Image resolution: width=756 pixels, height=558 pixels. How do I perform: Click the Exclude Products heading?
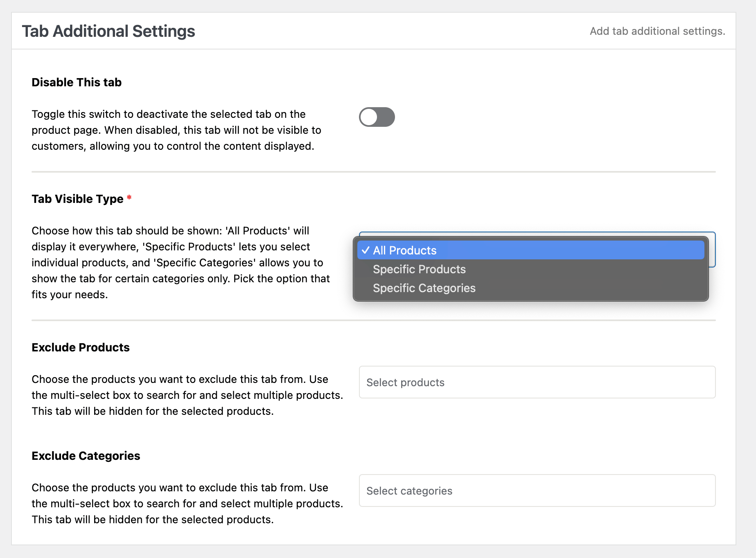coord(81,347)
